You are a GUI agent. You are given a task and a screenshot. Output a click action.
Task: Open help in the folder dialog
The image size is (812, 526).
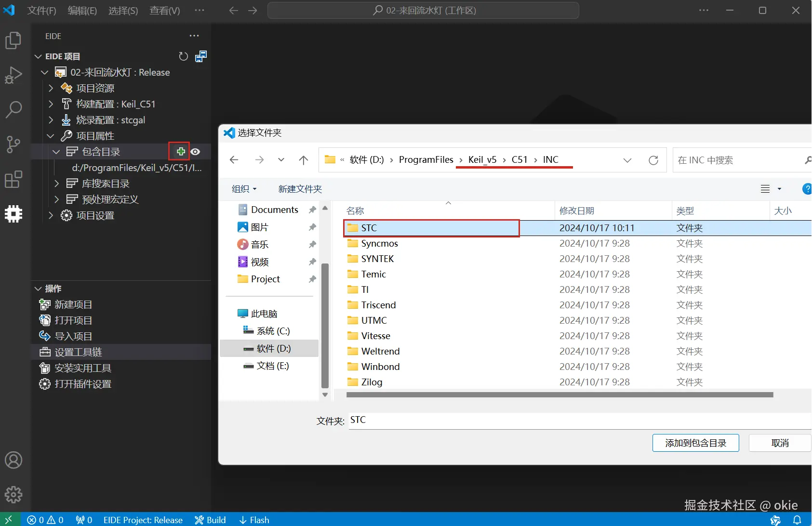coord(807,189)
